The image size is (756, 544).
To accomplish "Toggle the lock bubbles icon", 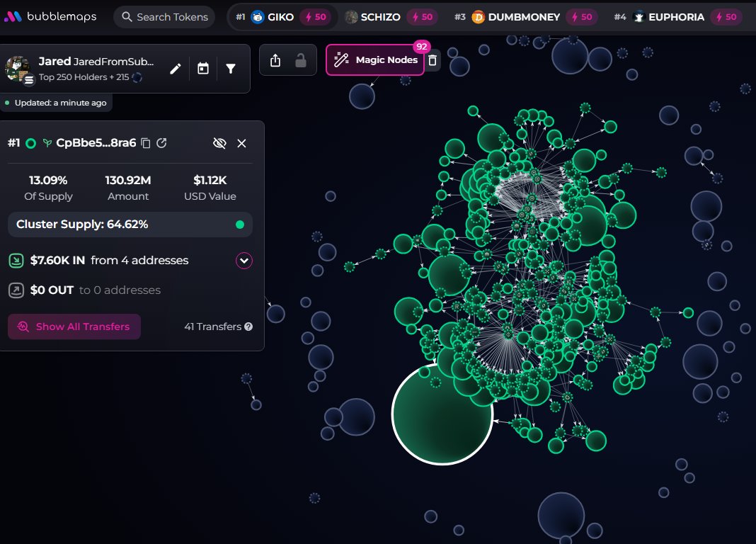I will 300,61.
